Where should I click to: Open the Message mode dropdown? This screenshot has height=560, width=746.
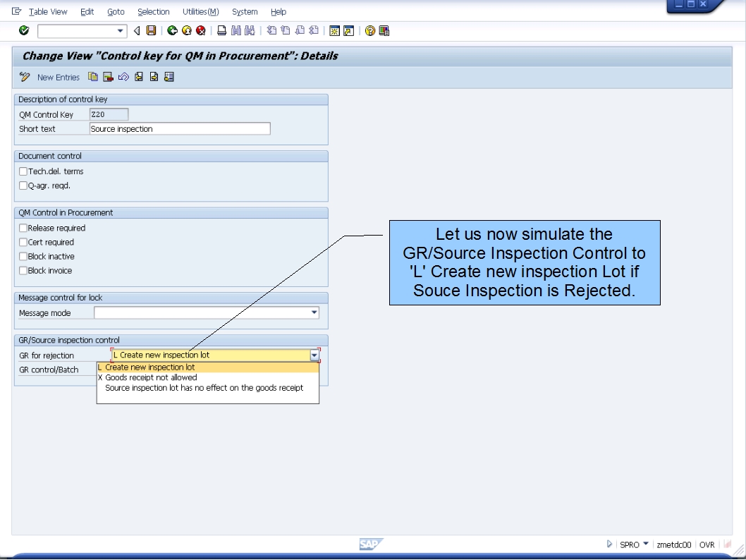(313, 312)
